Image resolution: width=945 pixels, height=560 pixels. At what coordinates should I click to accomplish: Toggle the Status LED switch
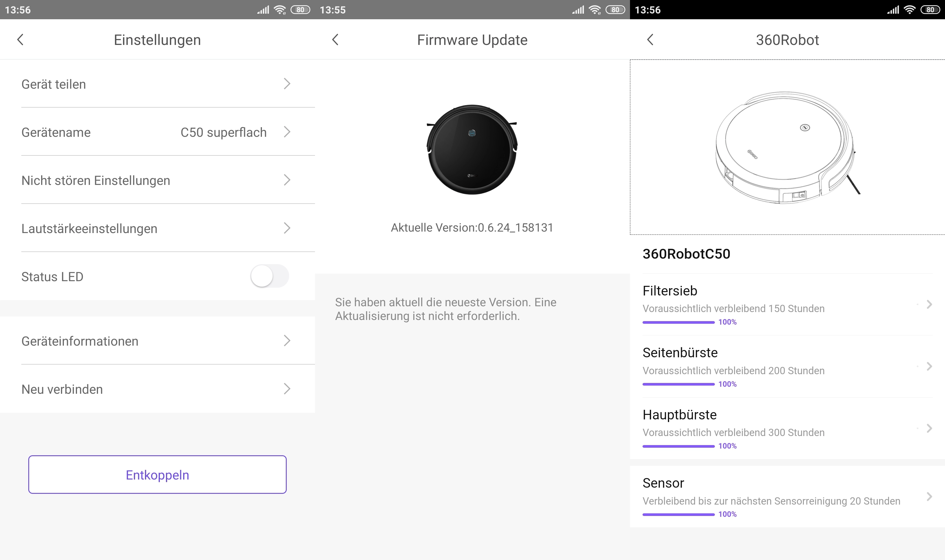(270, 276)
